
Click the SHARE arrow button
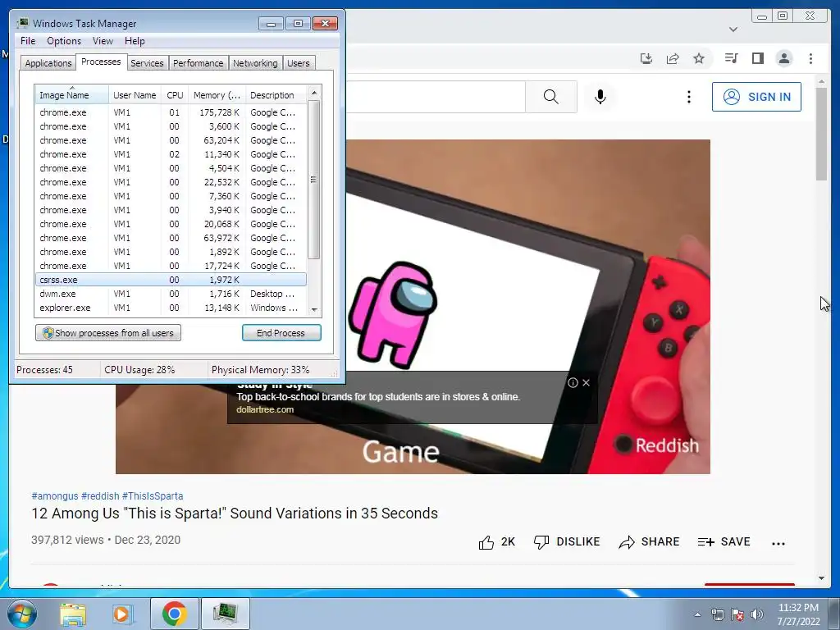650,542
